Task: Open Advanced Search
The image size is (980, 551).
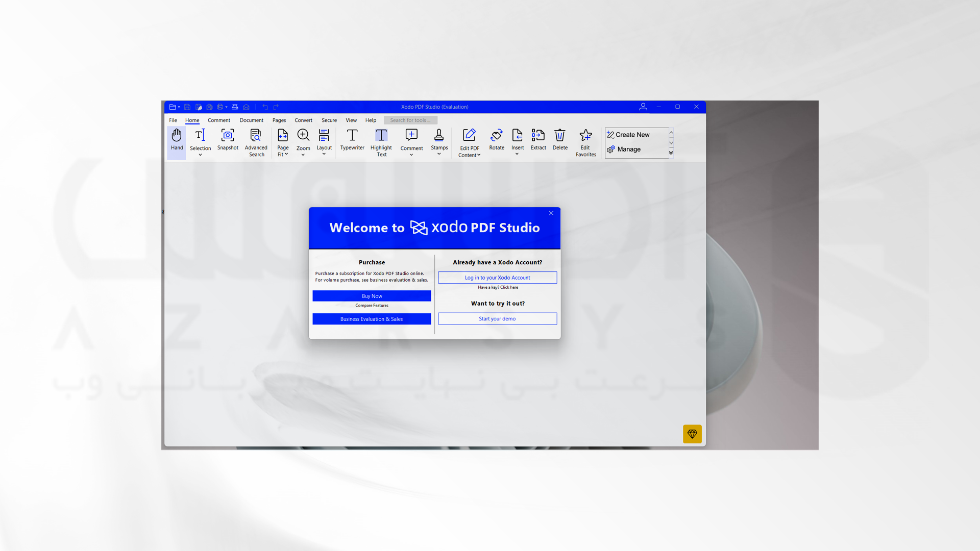Action: 256,142
